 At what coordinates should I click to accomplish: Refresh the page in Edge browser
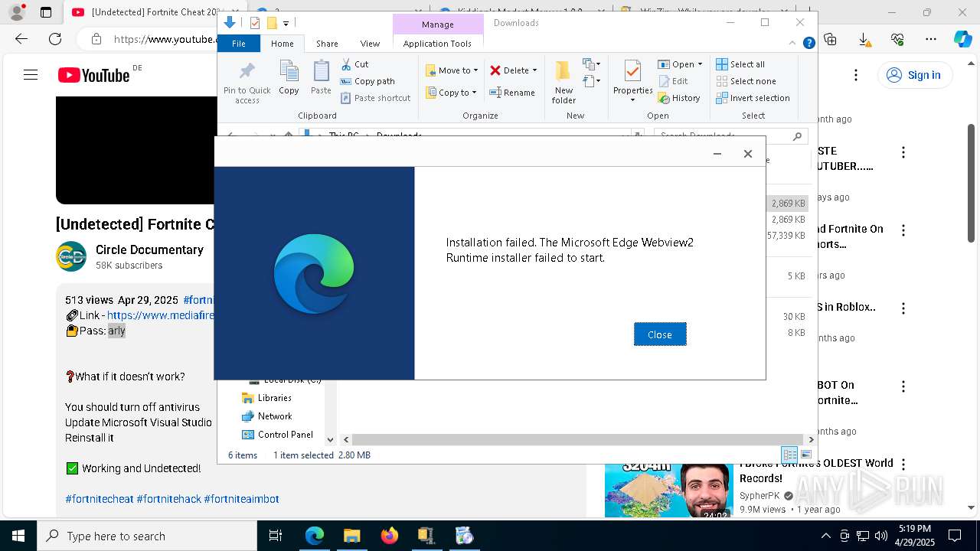pos(55,39)
